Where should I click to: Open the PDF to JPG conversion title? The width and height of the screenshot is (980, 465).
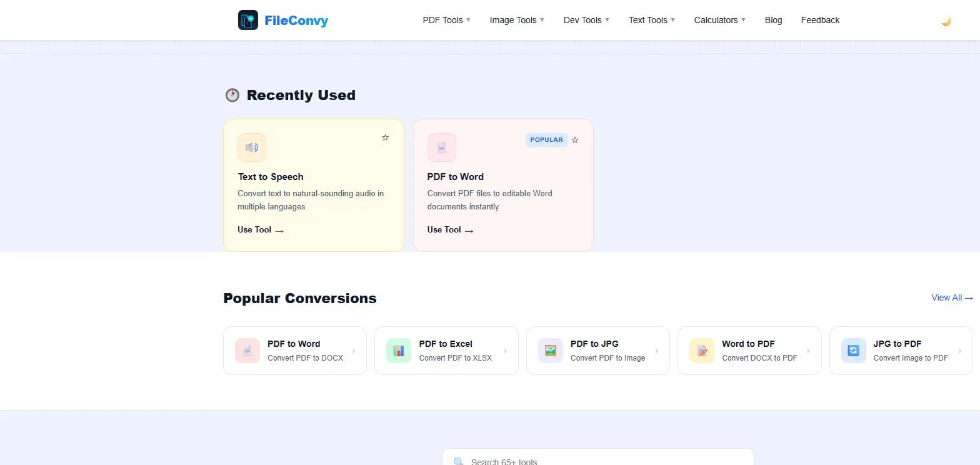(594, 344)
